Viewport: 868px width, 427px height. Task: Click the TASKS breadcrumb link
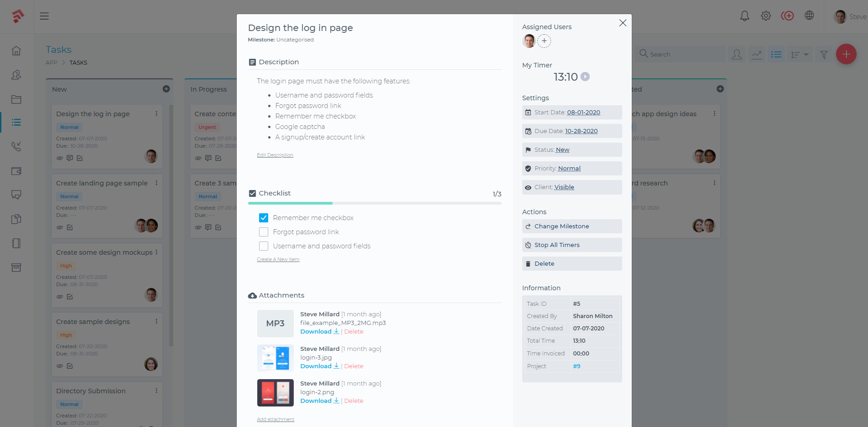(78, 62)
